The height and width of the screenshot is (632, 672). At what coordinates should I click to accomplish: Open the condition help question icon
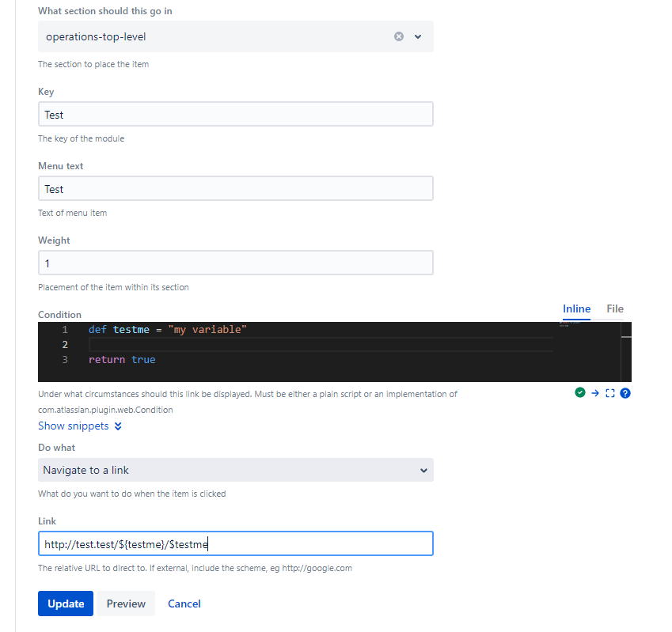[x=625, y=393]
